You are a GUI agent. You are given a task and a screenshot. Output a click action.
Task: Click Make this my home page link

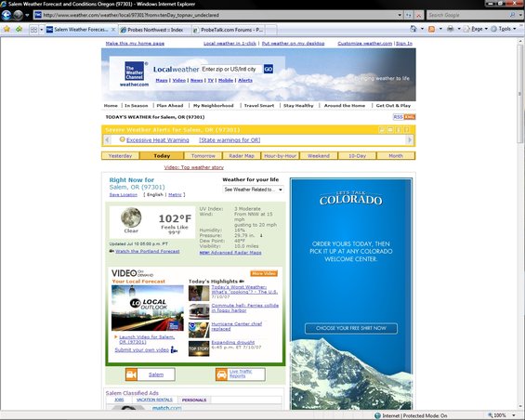135,43
